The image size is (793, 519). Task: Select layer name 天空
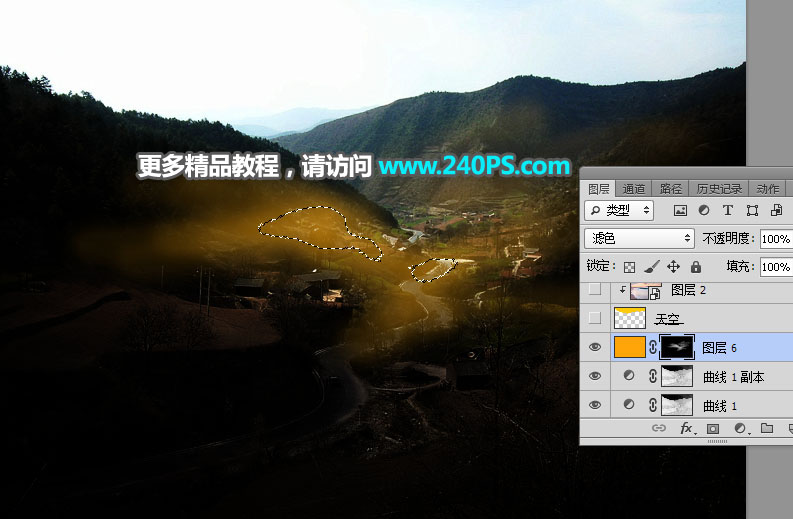click(668, 319)
